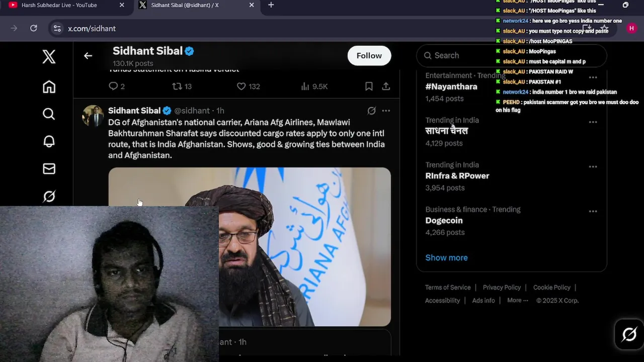The height and width of the screenshot is (362, 644).
Task: Click Sidhant Sibal profile avatar on post
Action: click(x=93, y=116)
